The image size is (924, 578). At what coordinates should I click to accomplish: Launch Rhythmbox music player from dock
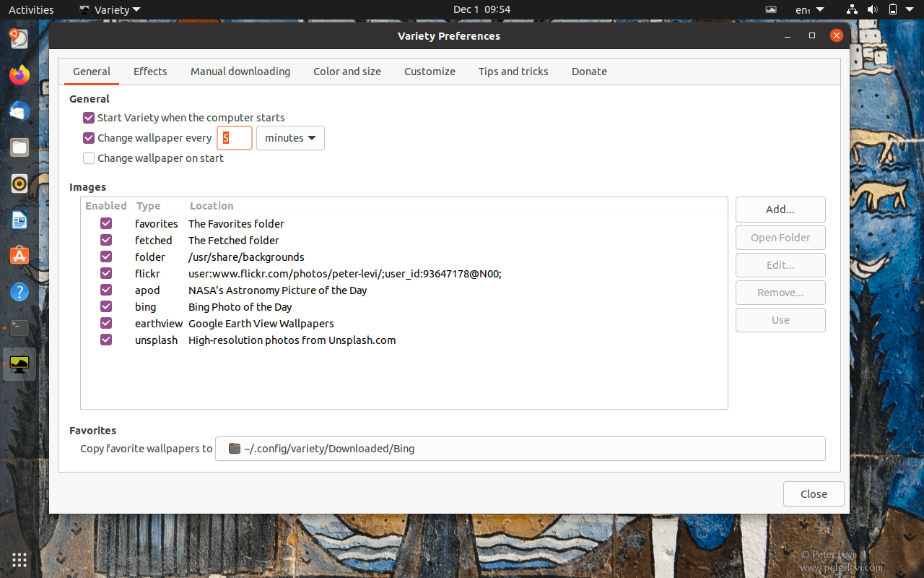coord(19,184)
